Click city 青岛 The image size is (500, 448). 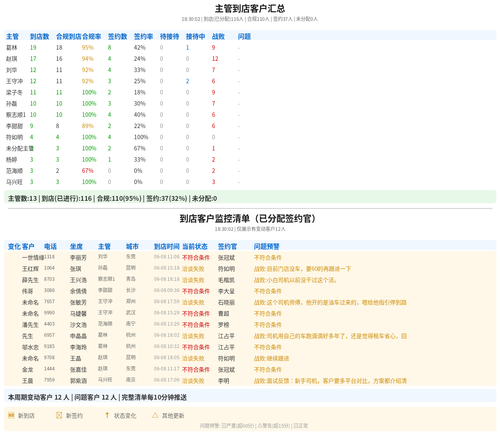pyautogui.click(x=131, y=279)
